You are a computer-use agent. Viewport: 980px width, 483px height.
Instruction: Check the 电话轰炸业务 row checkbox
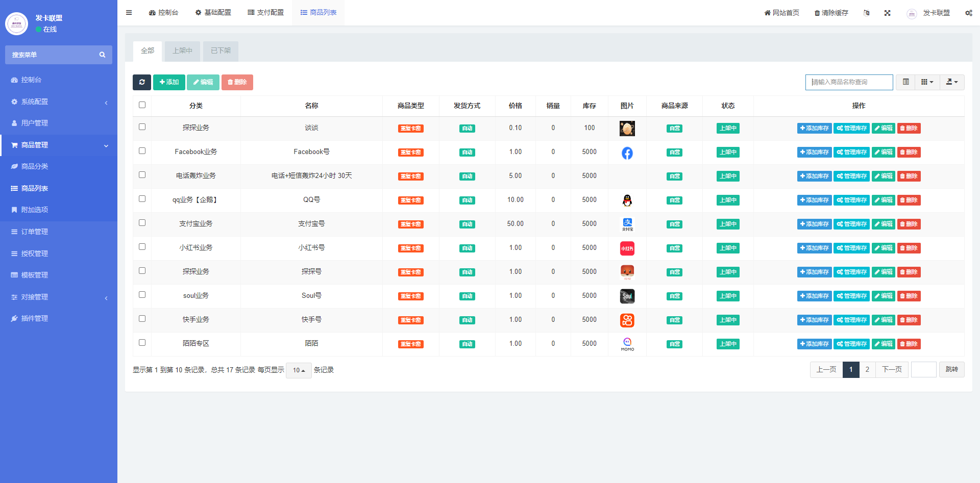(x=142, y=175)
